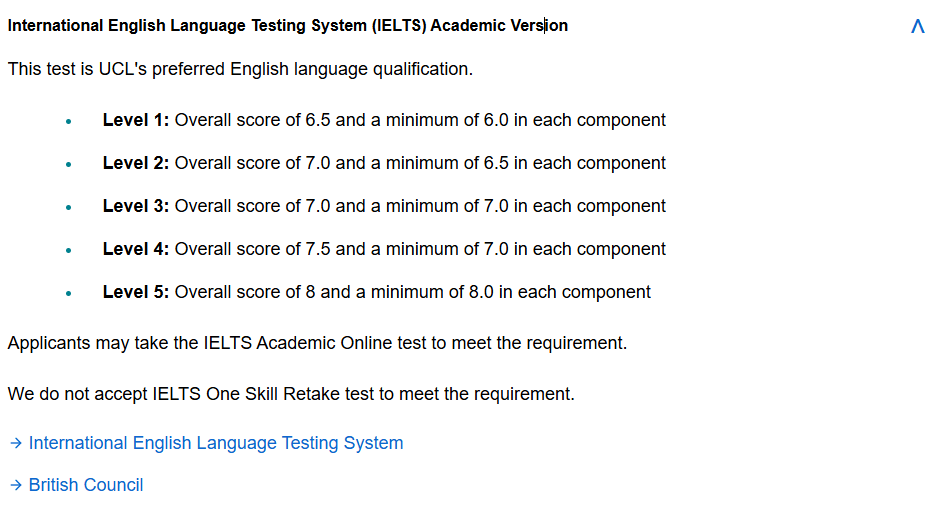The image size is (936, 508).
Task: Click the arrow icon before International English Language Testing System
Action: click(x=16, y=443)
